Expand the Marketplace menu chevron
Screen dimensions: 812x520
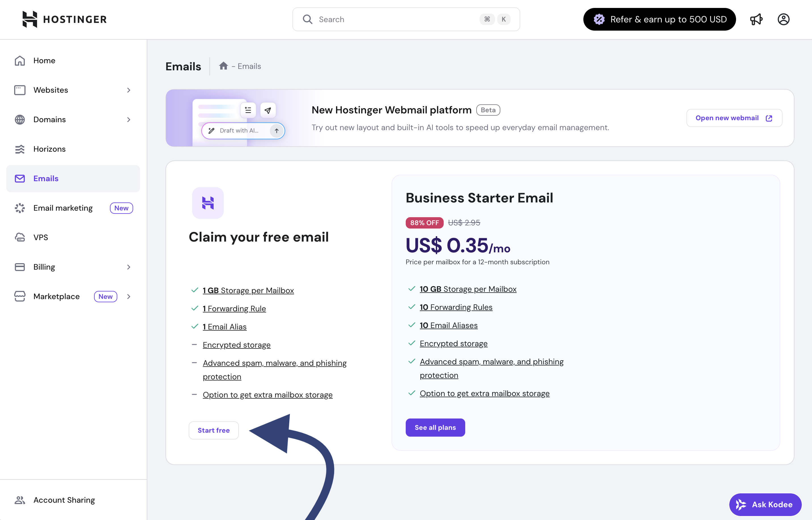pos(129,297)
